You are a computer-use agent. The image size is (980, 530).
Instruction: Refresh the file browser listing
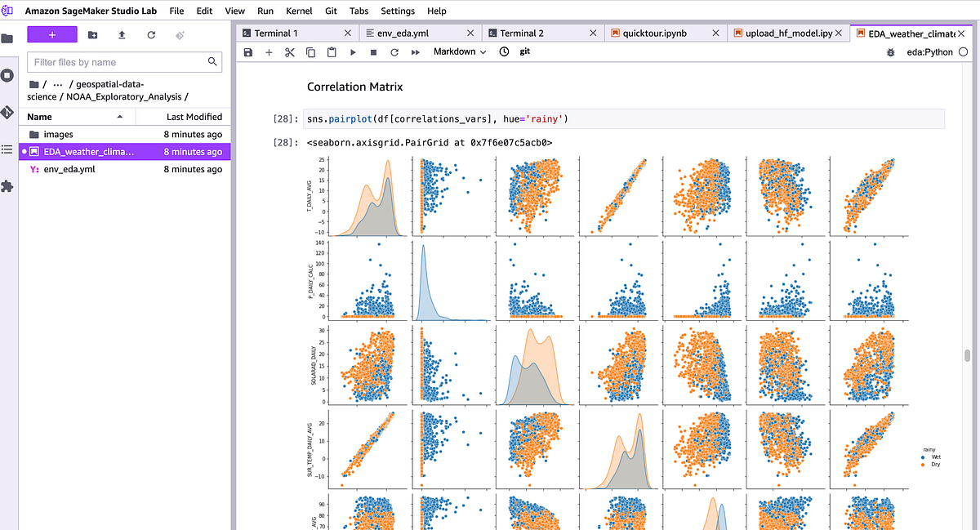click(x=152, y=34)
